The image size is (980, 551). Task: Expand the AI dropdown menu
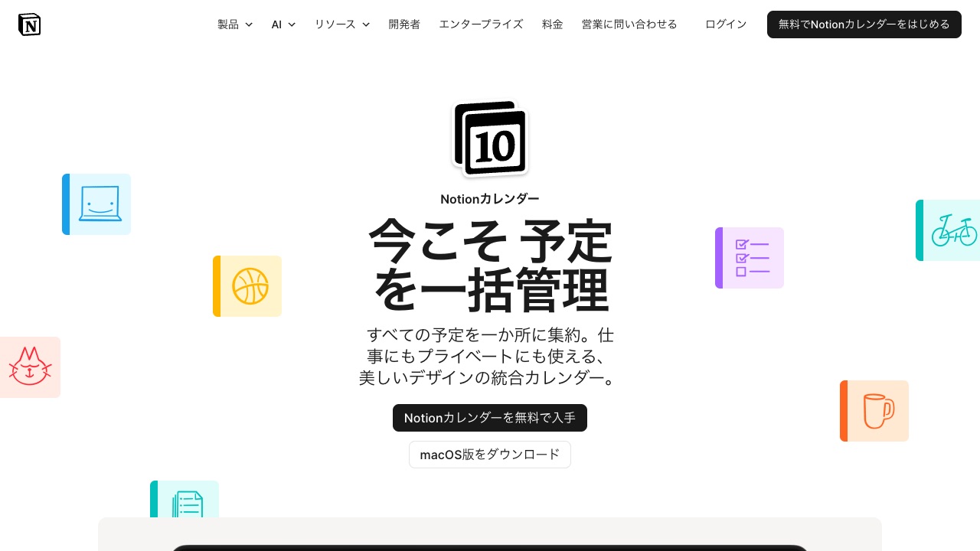click(x=283, y=24)
